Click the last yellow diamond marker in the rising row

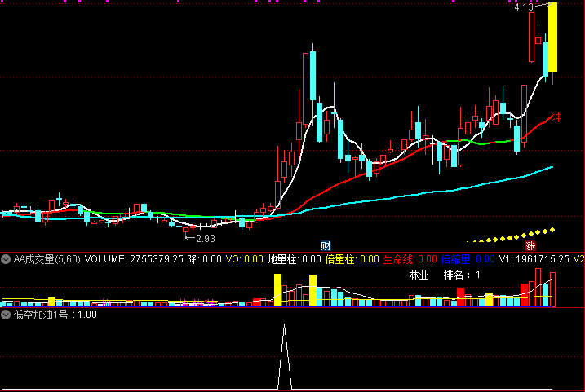click(x=552, y=231)
